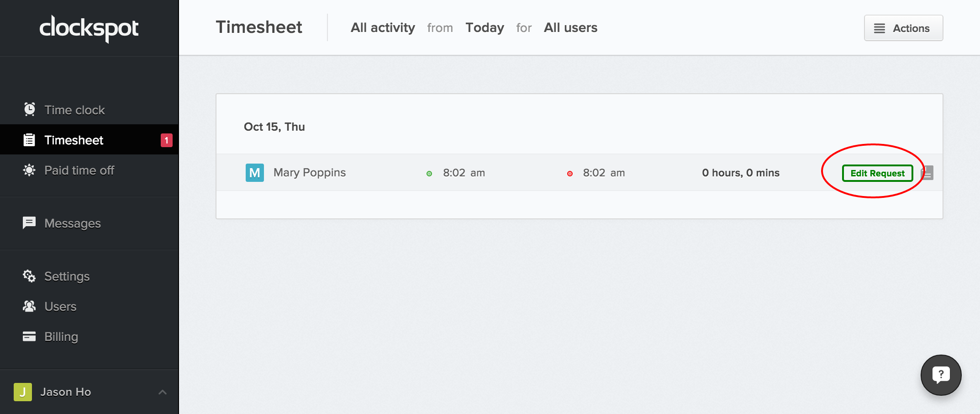Click the Paid time off sun icon
The width and height of the screenshot is (980, 414).
pyautogui.click(x=29, y=170)
